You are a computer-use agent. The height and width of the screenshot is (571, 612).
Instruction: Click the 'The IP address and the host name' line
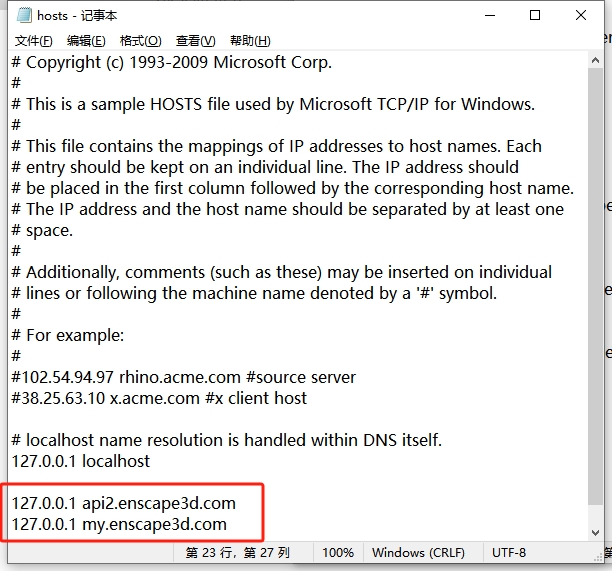point(288,210)
